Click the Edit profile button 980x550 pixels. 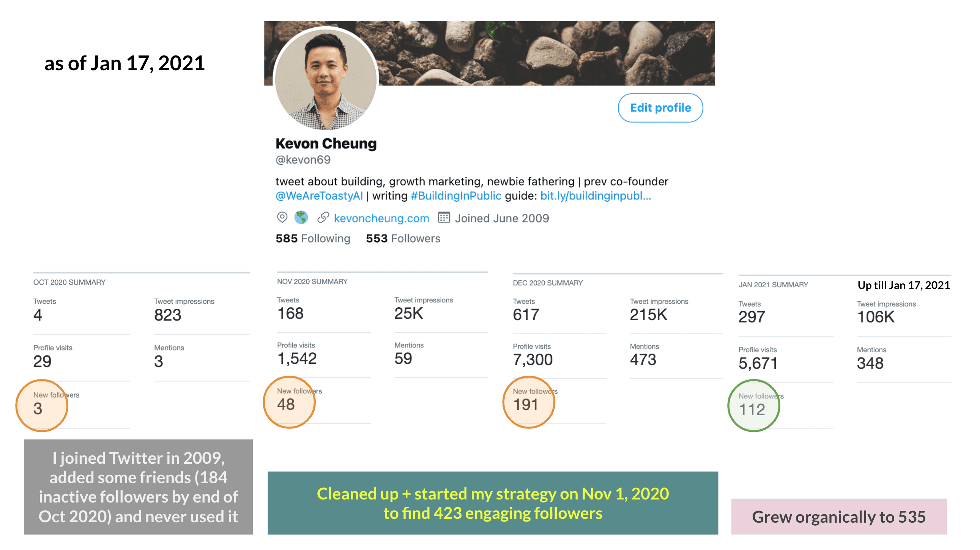[660, 108]
